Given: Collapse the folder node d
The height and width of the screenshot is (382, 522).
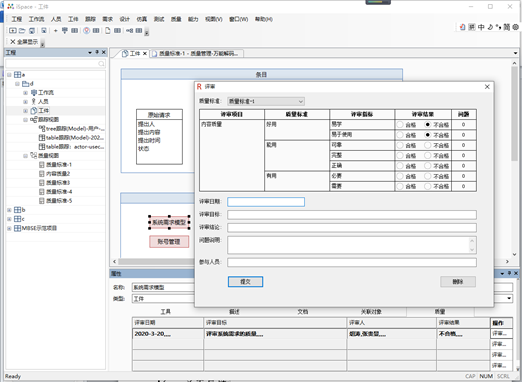Looking at the screenshot, I should (17, 84).
